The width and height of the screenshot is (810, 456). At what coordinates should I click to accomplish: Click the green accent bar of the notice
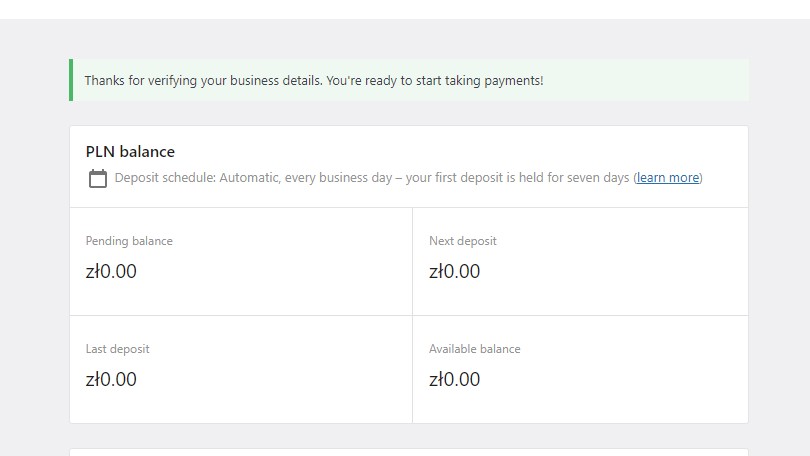click(x=71, y=80)
